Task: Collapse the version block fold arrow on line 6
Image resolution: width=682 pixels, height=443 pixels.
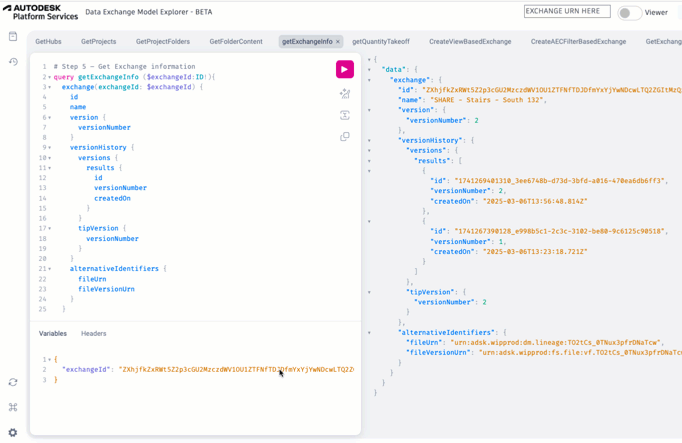Action: (50, 118)
